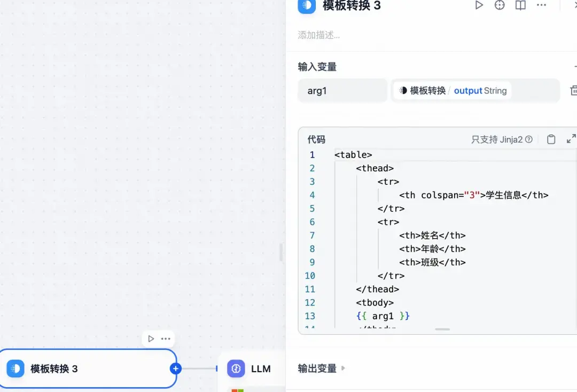Click the <th>年龄</th> code line

pyautogui.click(x=432, y=249)
